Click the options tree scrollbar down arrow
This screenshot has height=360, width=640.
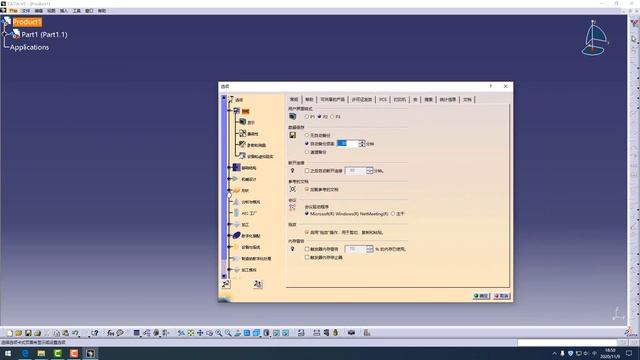pos(224,276)
